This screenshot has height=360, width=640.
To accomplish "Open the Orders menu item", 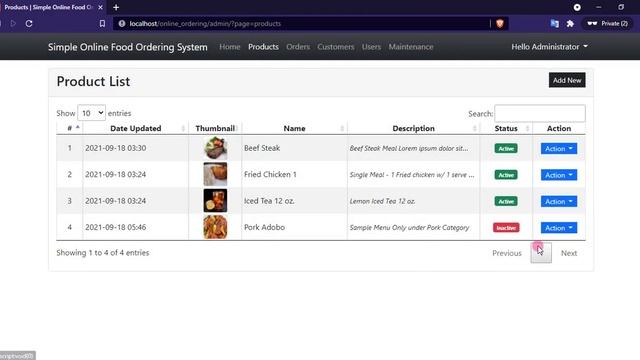I will point(298,47).
